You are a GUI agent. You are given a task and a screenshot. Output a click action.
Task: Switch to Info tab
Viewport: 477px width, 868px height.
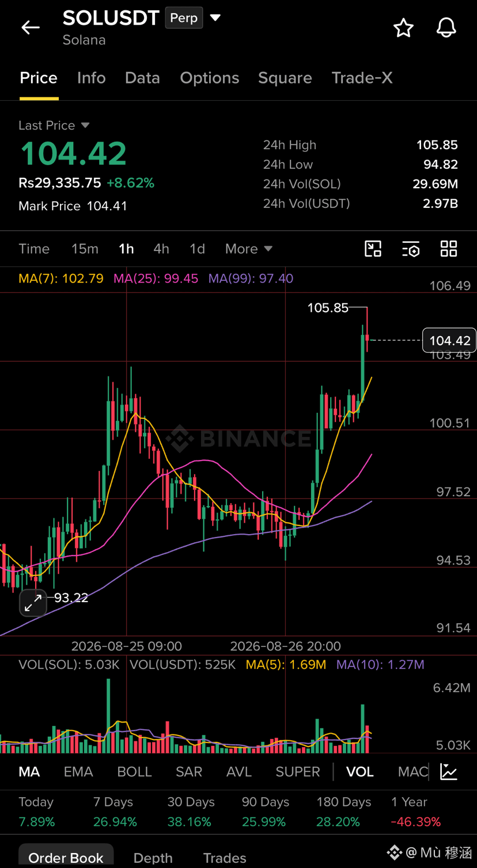coord(92,78)
